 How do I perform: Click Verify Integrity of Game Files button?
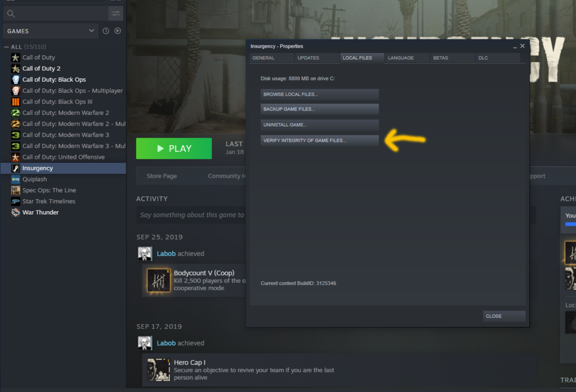(320, 140)
